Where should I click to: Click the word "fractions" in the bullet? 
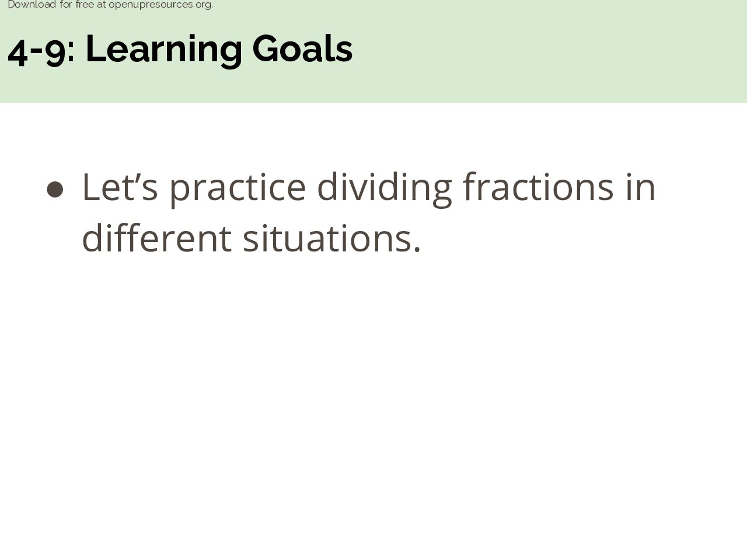tap(538, 187)
